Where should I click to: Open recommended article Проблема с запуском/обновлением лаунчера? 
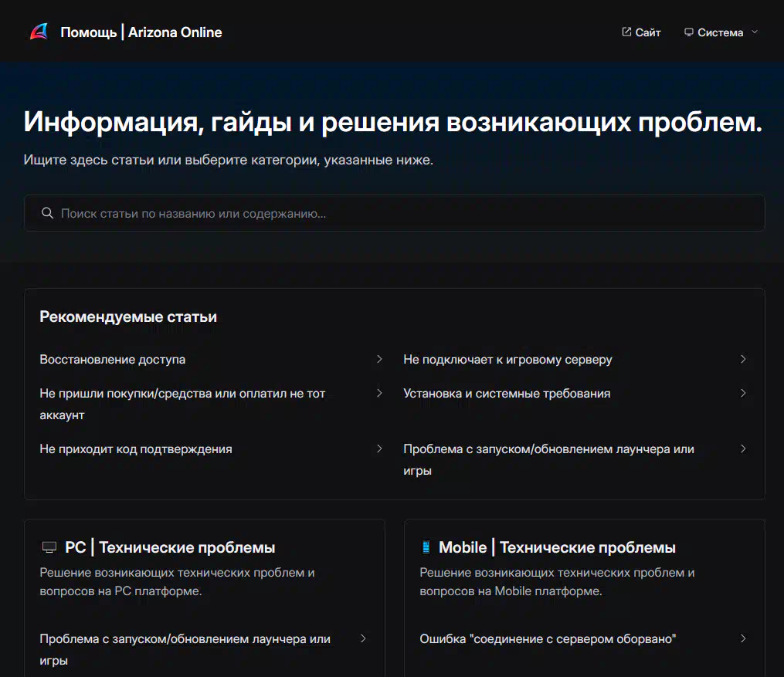point(548,459)
